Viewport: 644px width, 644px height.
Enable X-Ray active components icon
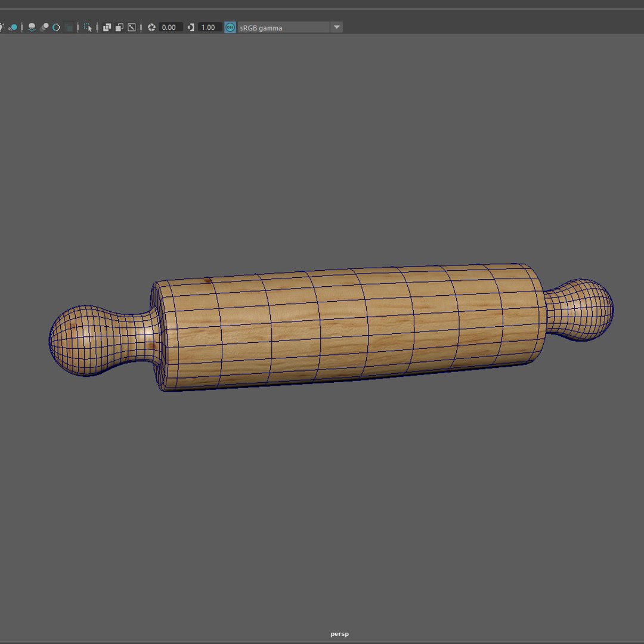pyautogui.click(x=119, y=27)
